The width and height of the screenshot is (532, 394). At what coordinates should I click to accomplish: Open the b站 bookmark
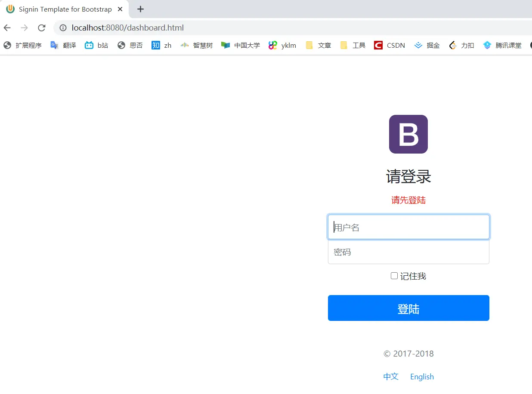click(x=96, y=45)
